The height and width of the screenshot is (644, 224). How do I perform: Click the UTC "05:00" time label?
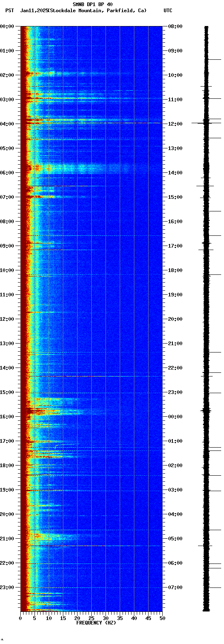tap(175, 539)
